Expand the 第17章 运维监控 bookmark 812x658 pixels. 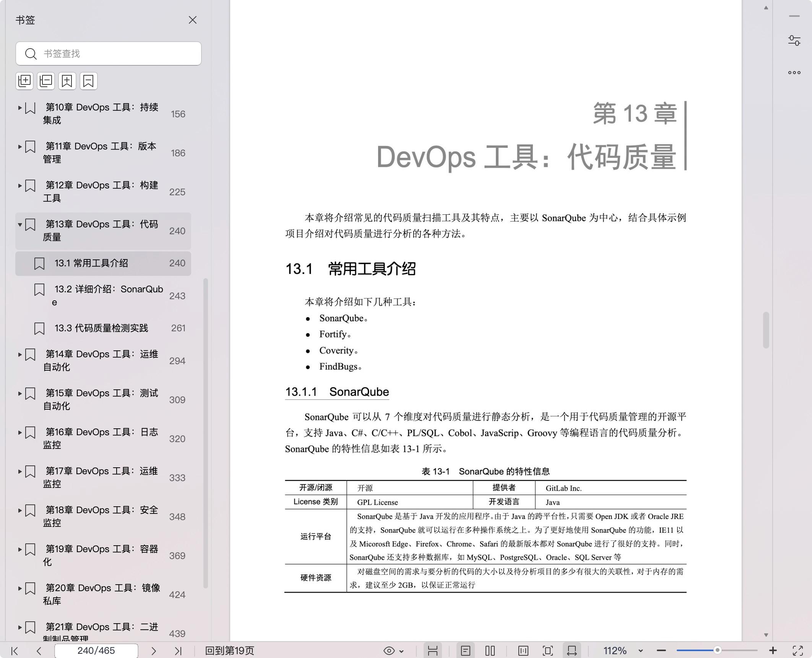pos(20,472)
